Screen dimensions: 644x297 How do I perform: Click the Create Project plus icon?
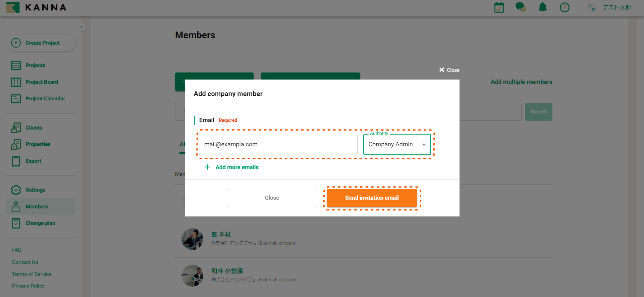tap(16, 43)
